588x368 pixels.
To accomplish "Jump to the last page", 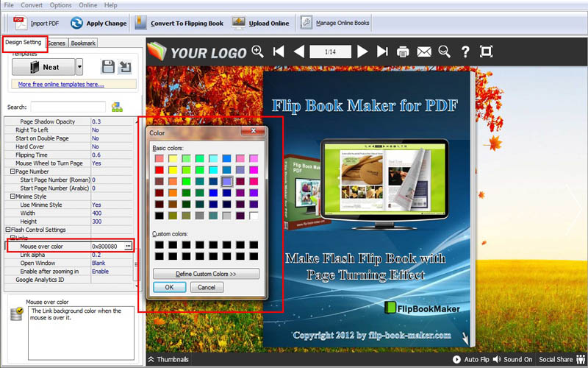I will tap(382, 52).
